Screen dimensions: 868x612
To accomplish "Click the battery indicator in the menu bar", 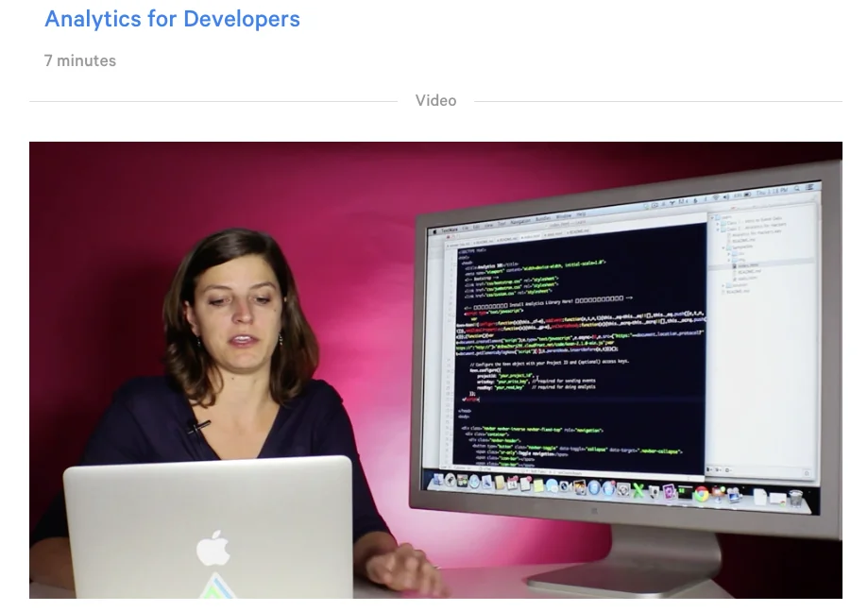I will click(x=746, y=194).
